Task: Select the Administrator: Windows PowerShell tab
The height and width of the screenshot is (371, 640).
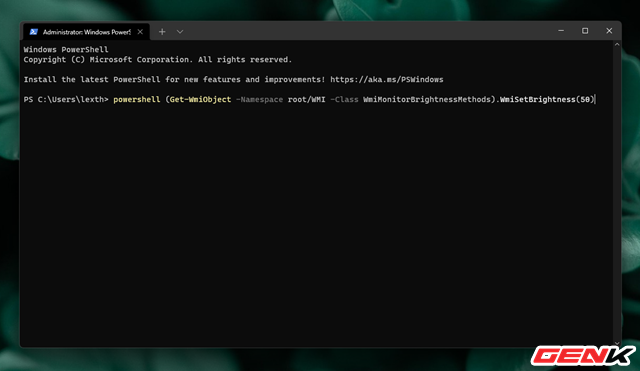Action: [x=87, y=32]
